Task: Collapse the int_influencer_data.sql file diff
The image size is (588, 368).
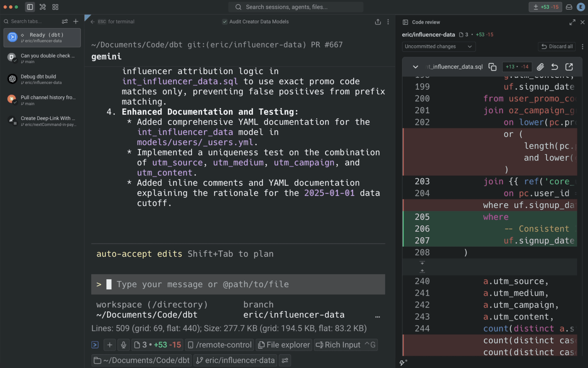Action: (415, 67)
